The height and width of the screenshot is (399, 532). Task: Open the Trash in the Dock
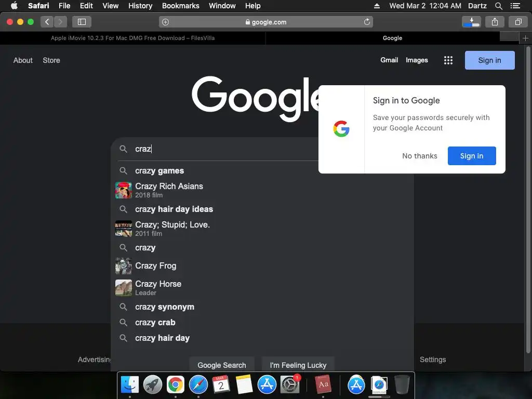pos(402,384)
